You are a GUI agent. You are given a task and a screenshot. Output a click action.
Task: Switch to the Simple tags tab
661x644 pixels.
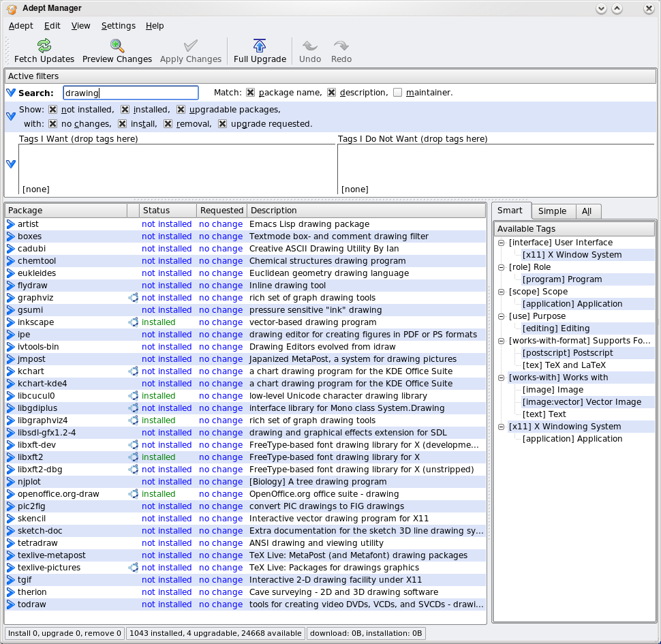point(552,211)
